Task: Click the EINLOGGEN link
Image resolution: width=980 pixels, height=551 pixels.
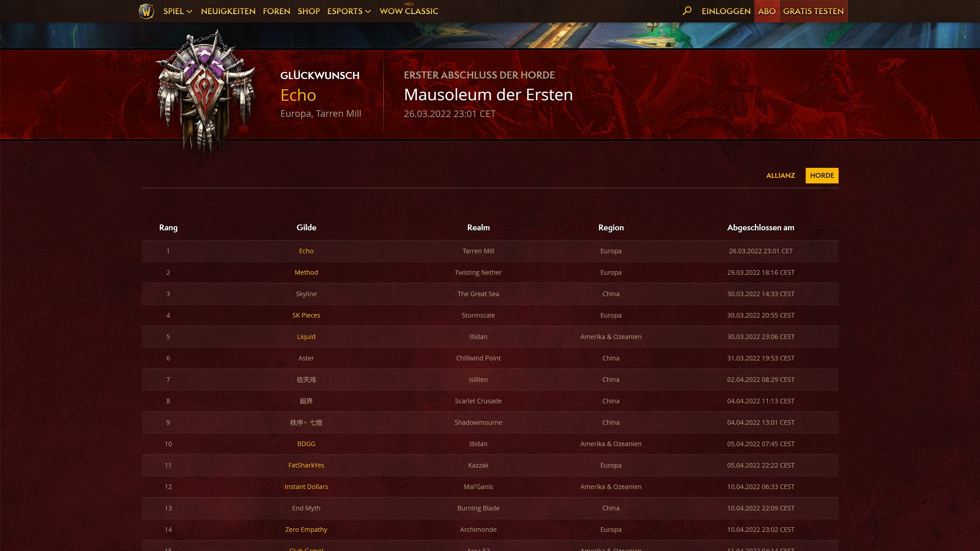Action: tap(726, 11)
